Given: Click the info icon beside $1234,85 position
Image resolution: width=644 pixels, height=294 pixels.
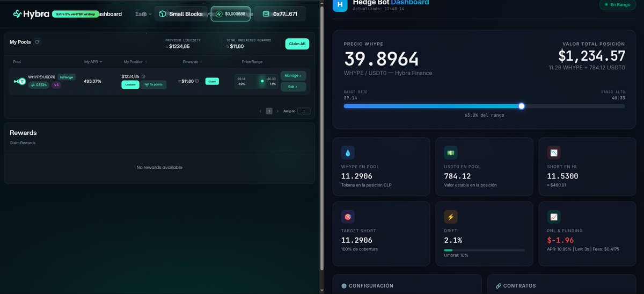Looking at the screenshot, I should tap(143, 77).
